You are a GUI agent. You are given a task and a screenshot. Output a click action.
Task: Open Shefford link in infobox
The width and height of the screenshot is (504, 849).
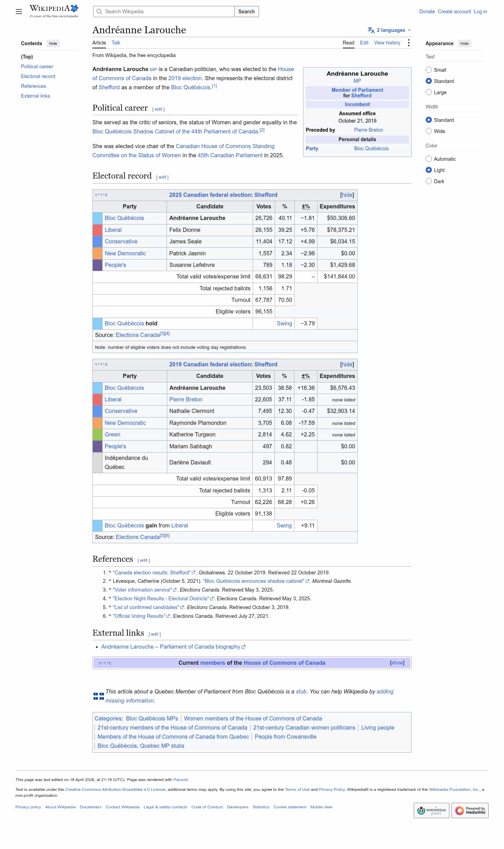(x=361, y=96)
